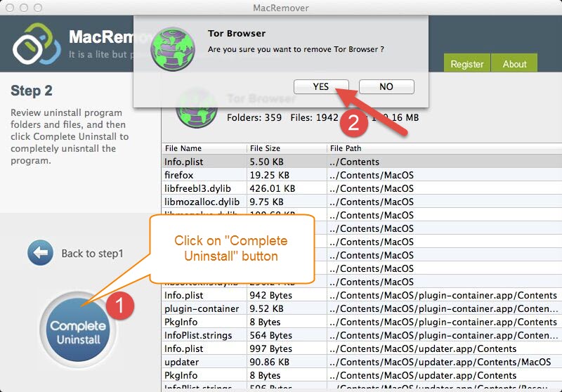Screen dimensions: 562x392
Task: Click the 'Files: 1942' statistic
Action: point(314,117)
